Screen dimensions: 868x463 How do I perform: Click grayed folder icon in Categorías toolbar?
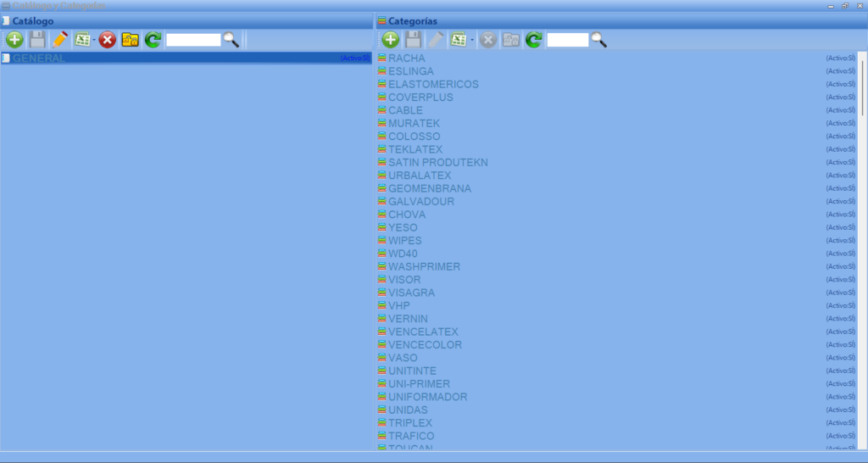click(x=511, y=40)
